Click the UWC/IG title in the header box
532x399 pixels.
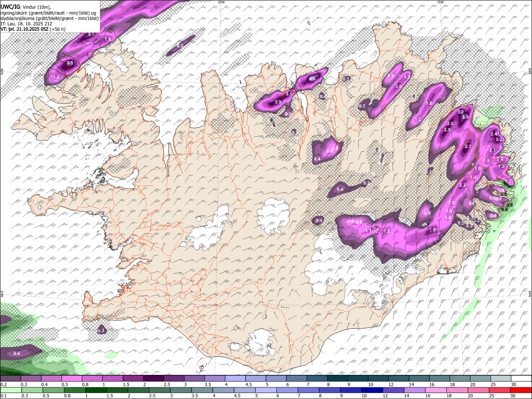tap(10, 7)
